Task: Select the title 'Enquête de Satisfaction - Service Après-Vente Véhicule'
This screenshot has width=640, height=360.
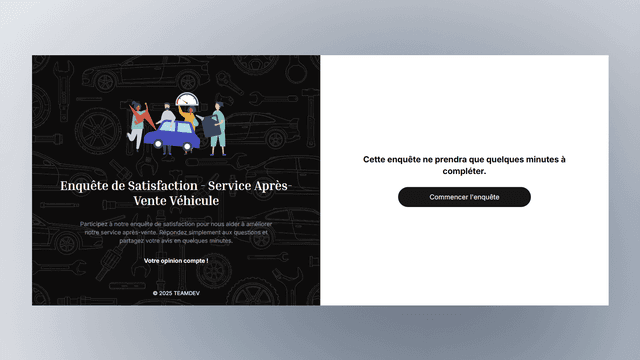Action: click(x=176, y=193)
